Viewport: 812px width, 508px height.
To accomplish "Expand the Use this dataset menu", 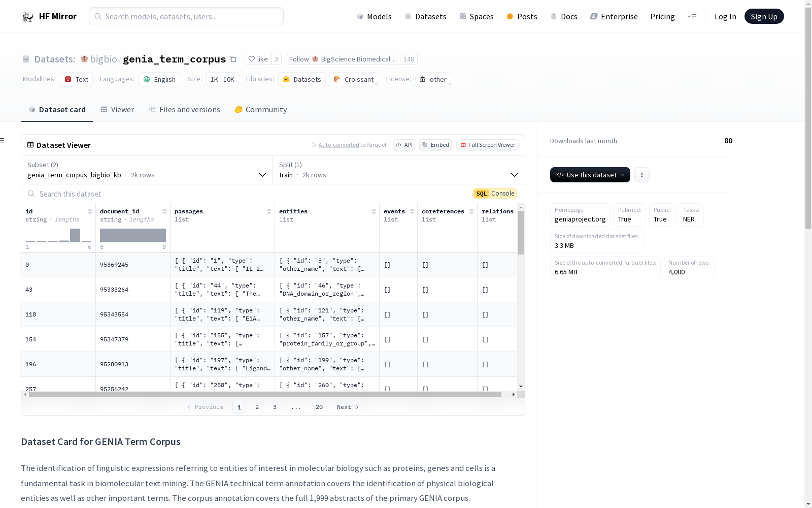I will point(590,175).
